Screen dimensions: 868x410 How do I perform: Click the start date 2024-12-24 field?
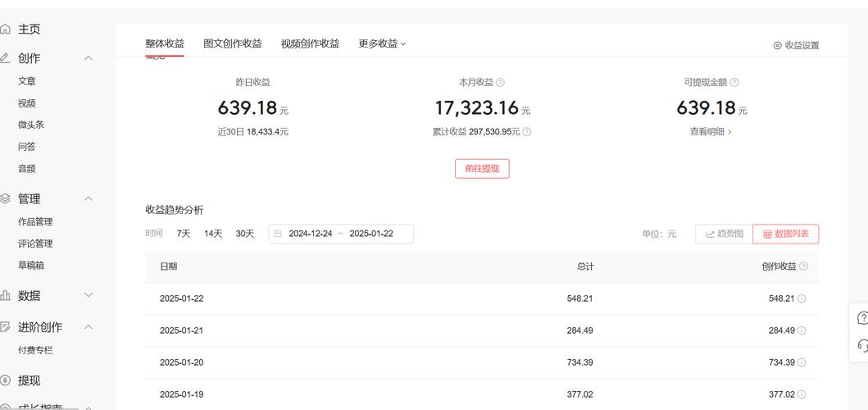pos(310,234)
